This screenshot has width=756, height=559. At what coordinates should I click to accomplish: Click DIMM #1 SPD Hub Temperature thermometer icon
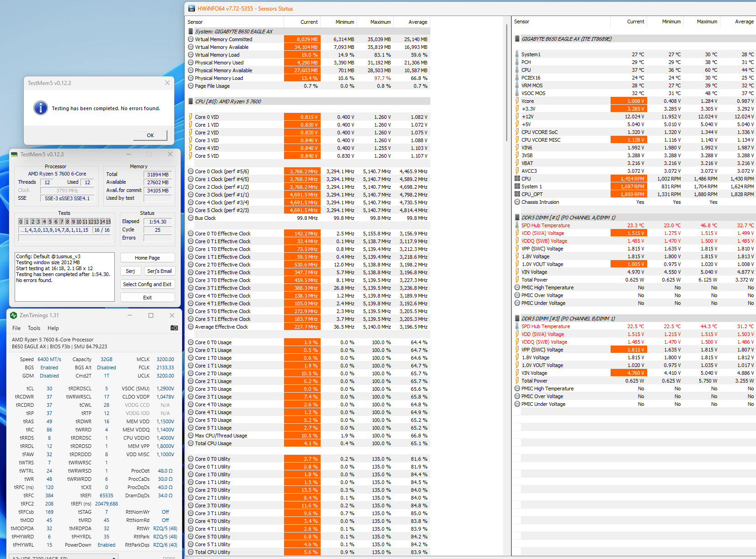[x=517, y=225]
